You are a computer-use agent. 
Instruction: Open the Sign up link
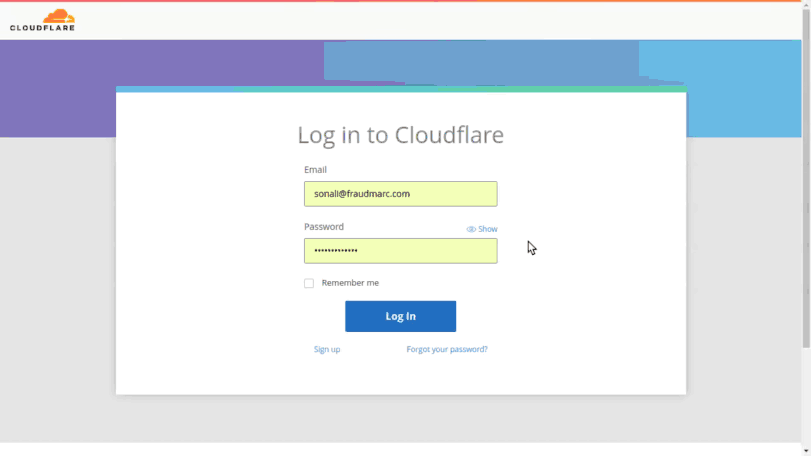tap(327, 349)
